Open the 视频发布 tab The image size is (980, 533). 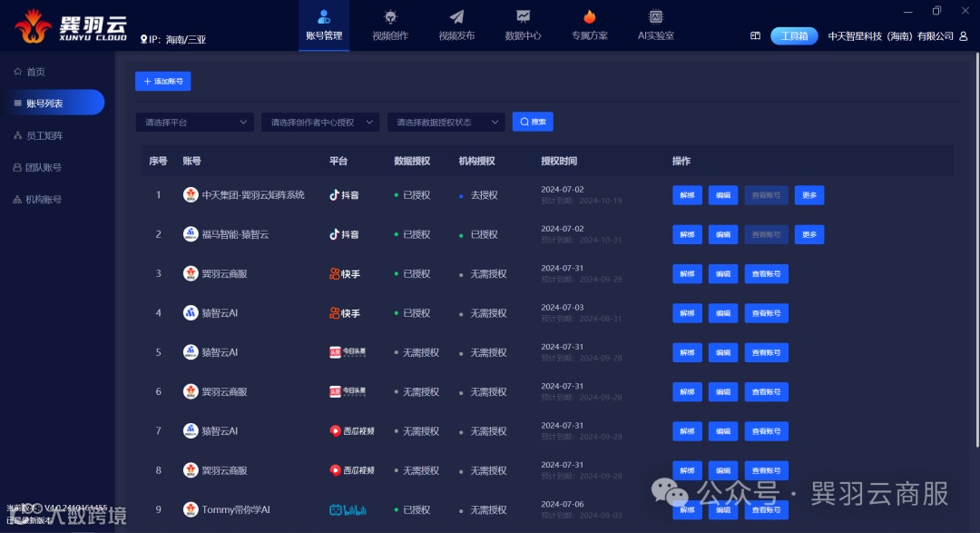click(x=456, y=25)
